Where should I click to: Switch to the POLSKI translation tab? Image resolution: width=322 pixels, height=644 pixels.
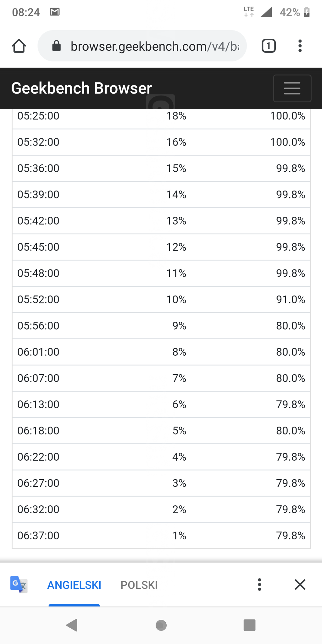click(139, 585)
